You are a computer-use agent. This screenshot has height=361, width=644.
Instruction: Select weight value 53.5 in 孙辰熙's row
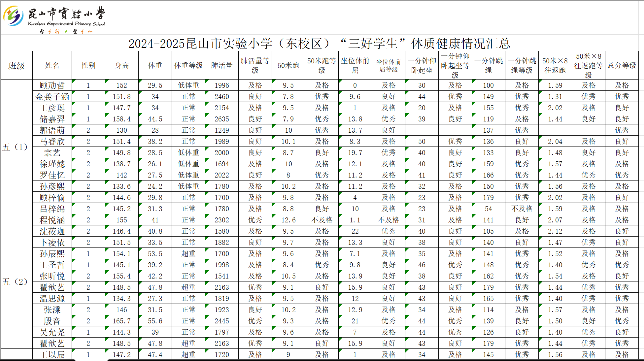tap(155, 254)
